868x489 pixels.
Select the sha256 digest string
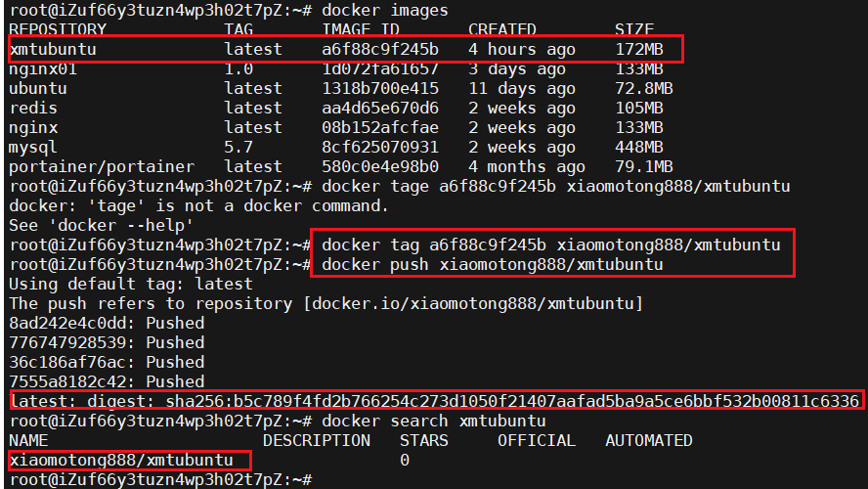(511, 401)
